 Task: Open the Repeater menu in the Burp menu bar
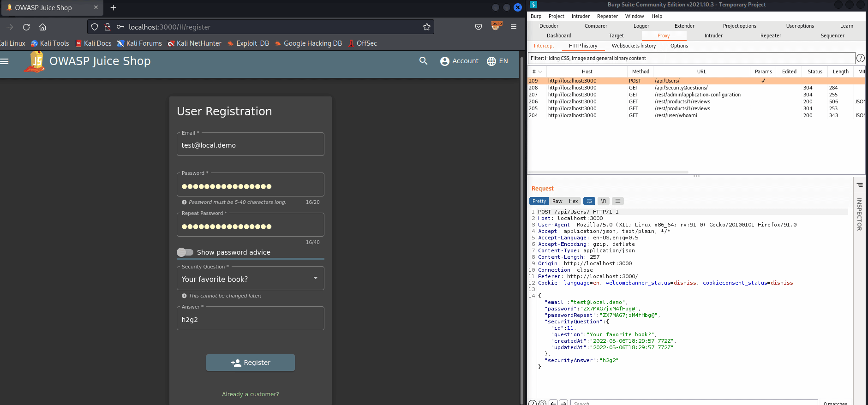(607, 16)
